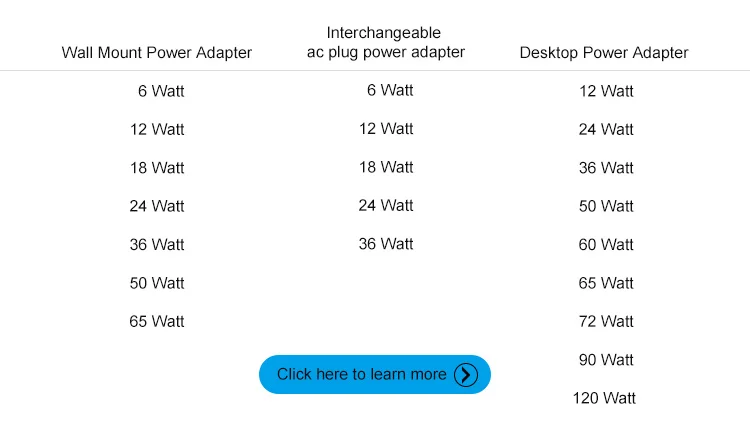Viewport: 750px width, 429px height.
Task: Choose 90 Watt under Desktop Power Adapter
Action: coord(606,359)
